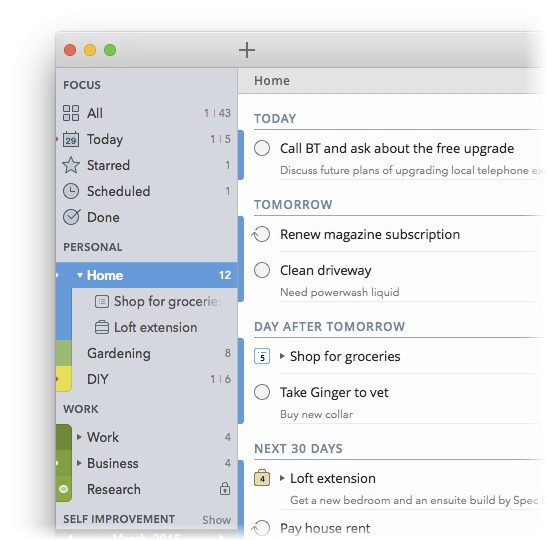This screenshot has width=547, height=540.
Task: Expand the Work list triangle
Action: click(x=79, y=437)
